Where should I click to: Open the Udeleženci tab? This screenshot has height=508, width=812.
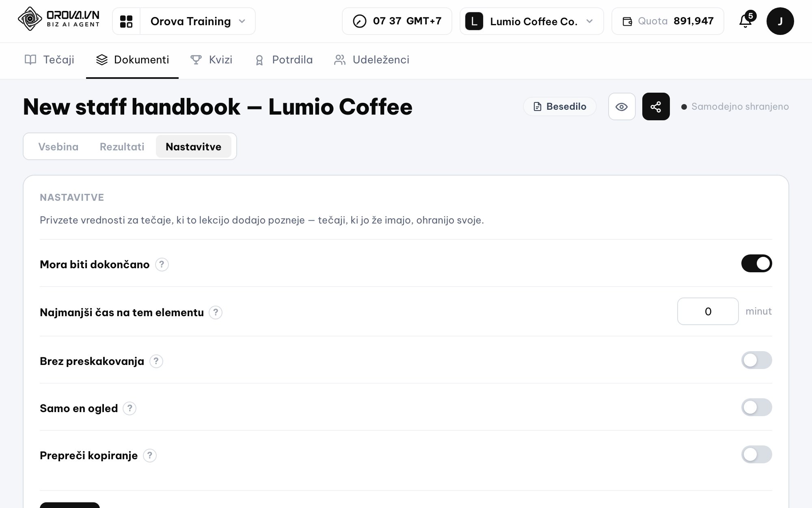tap(371, 60)
